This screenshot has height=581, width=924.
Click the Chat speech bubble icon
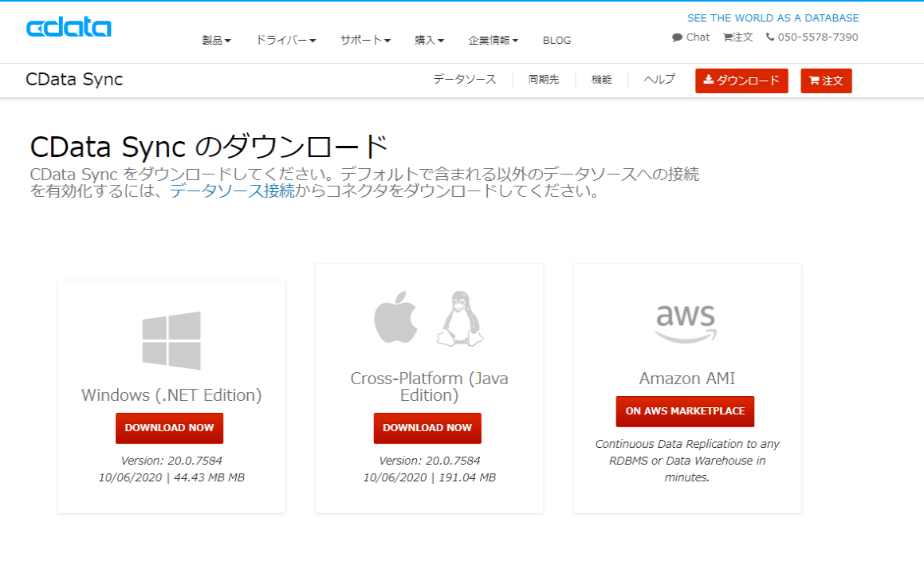677,37
